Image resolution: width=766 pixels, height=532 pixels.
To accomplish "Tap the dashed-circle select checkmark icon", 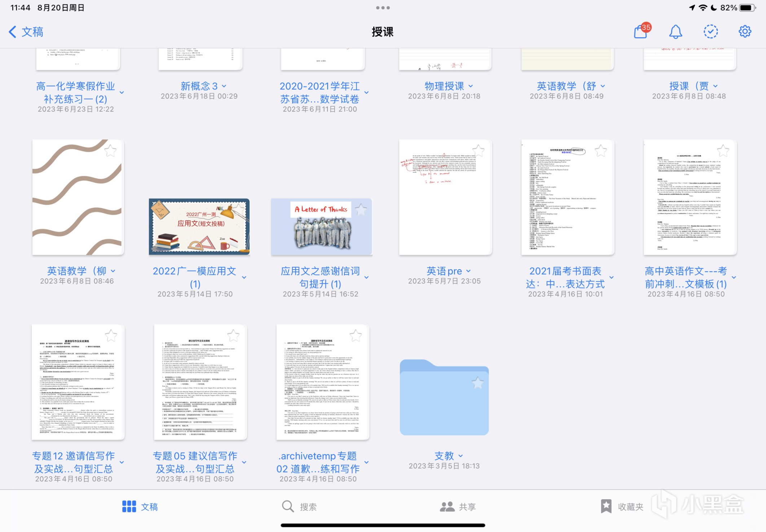I will pos(710,32).
